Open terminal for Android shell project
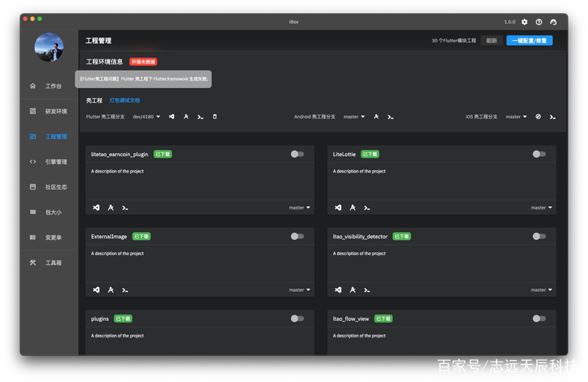 click(390, 117)
